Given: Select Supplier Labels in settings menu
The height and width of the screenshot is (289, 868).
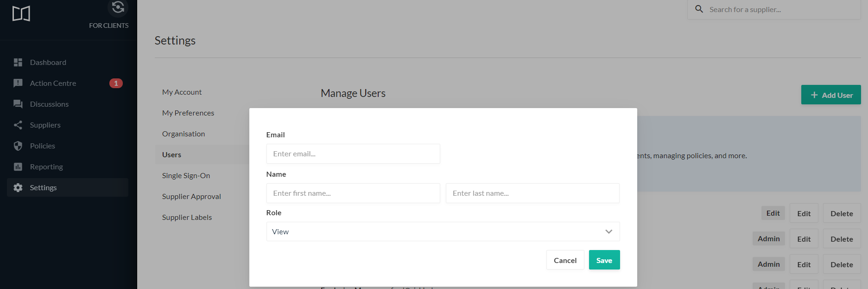Looking at the screenshot, I should tap(187, 217).
